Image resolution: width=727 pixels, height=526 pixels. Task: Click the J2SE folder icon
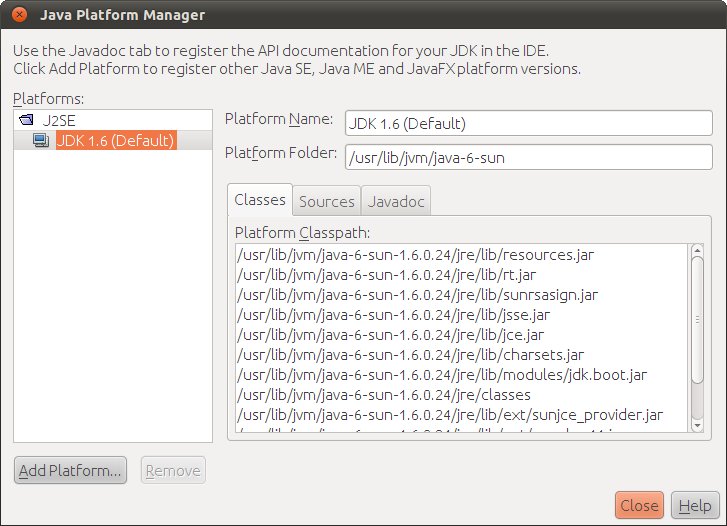[x=26, y=120]
